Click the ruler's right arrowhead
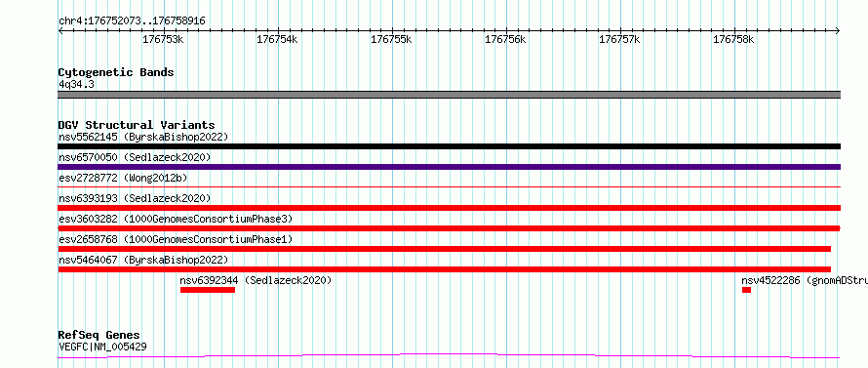The height and width of the screenshot is (368, 868). (838, 31)
